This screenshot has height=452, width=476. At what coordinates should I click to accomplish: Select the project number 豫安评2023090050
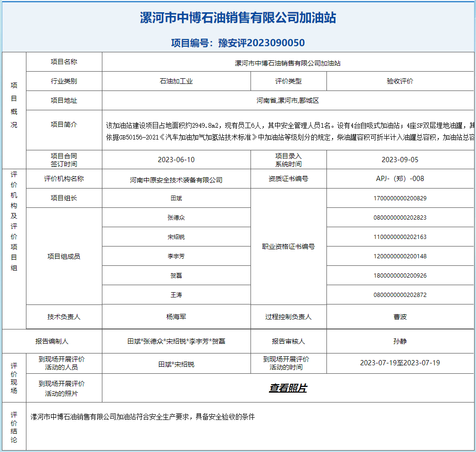[x=261, y=43]
